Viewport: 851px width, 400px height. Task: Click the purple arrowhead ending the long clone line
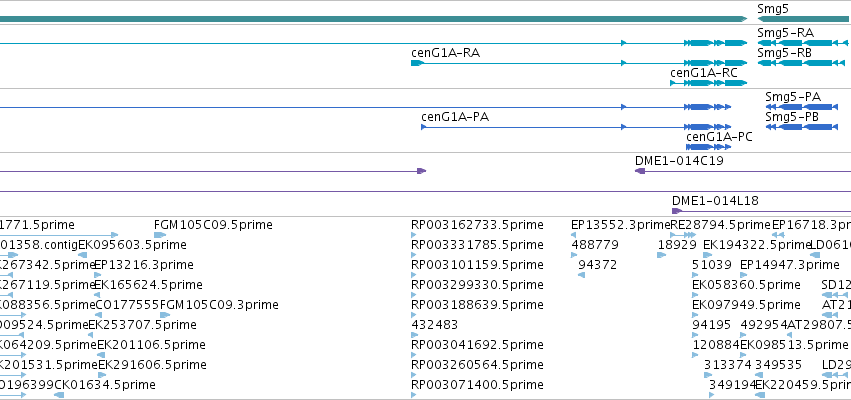pos(421,171)
